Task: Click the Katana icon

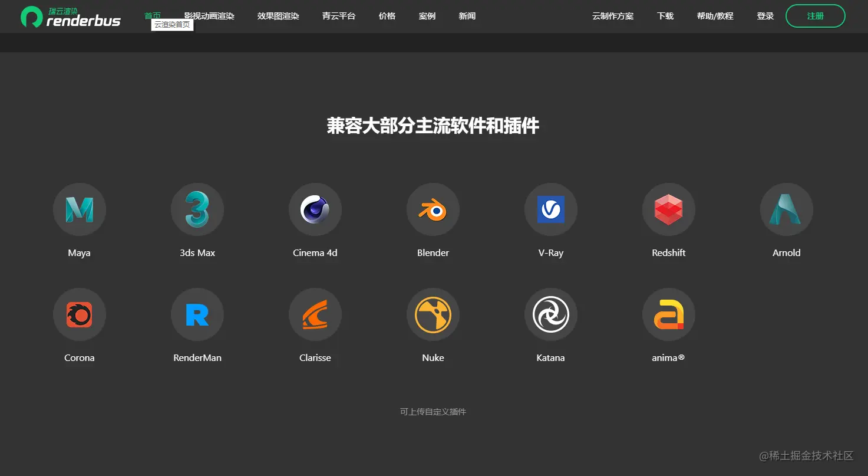Action: click(550, 314)
